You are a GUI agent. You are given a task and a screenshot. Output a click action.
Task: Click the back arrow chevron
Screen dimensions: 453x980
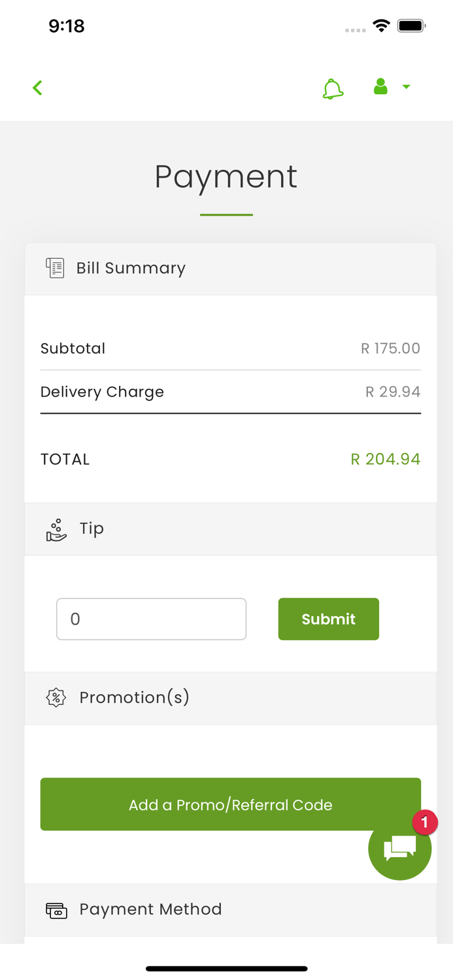37,87
